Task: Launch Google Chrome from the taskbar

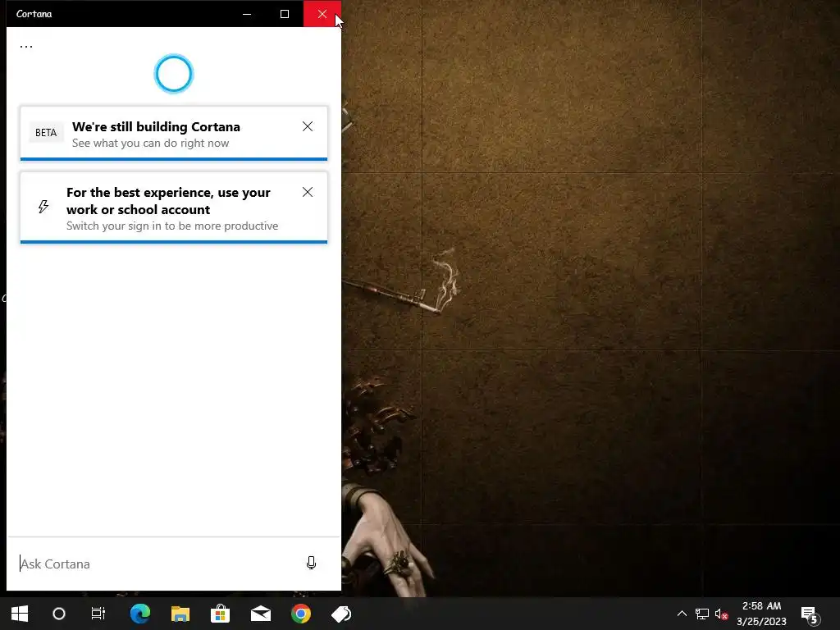Action: [x=301, y=614]
